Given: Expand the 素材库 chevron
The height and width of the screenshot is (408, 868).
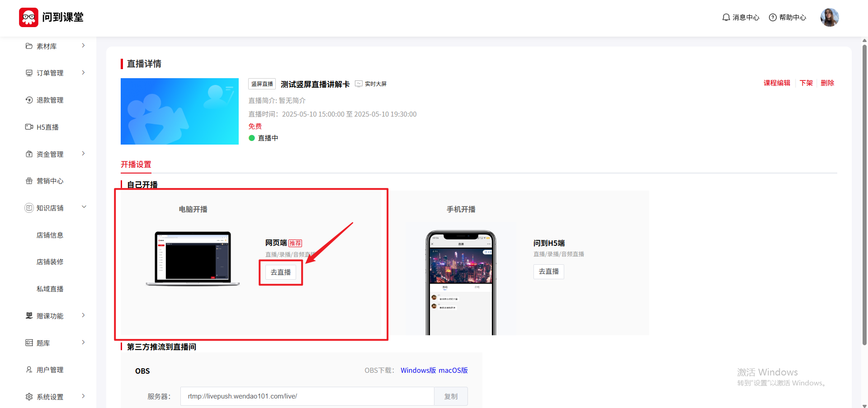Looking at the screenshot, I should click(83, 46).
